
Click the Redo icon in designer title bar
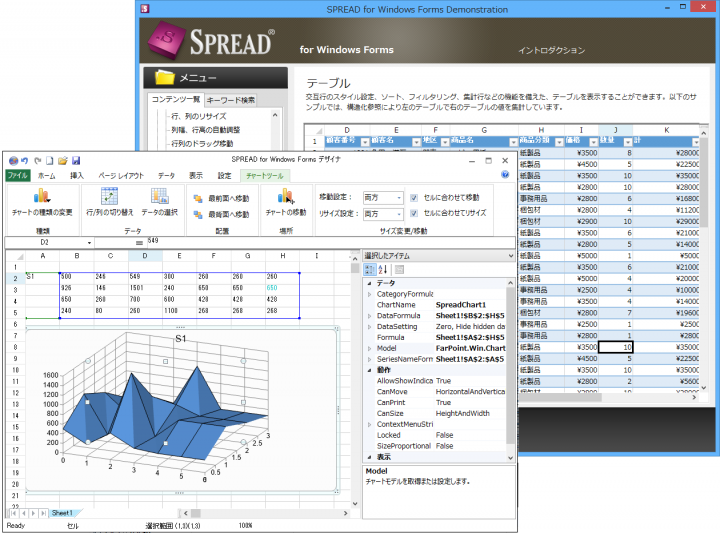point(37,161)
